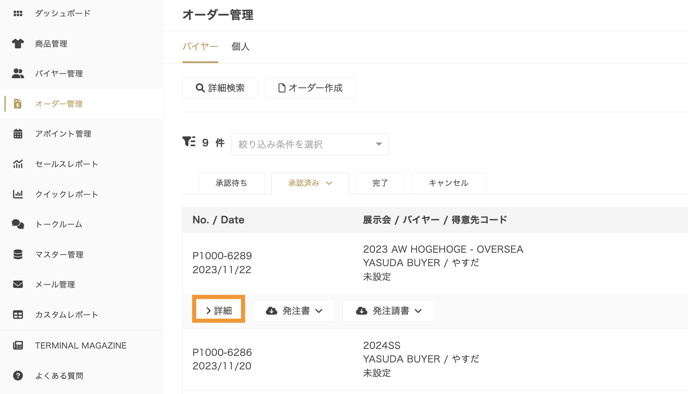This screenshot has height=394, width=688.
Task: Select the マスター管理 database icon
Action: [18, 254]
